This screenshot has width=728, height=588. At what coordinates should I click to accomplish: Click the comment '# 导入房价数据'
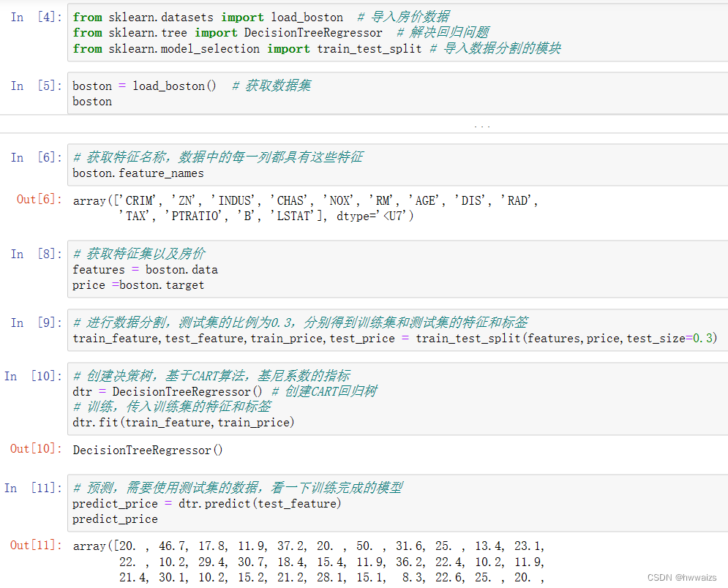tap(403, 17)
